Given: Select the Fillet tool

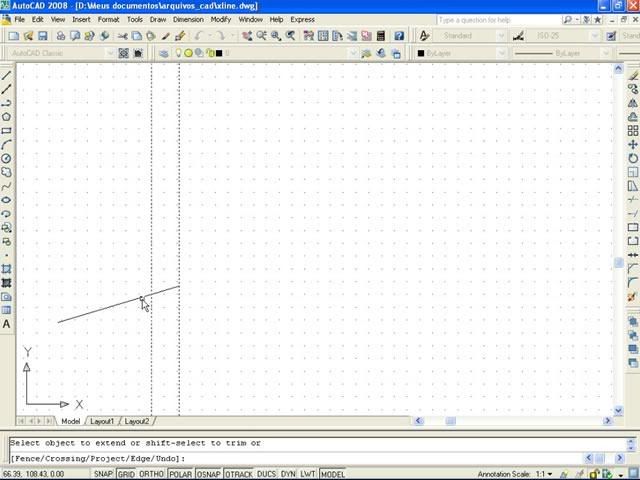Looking at the screenshot, I should pos(633,282).
